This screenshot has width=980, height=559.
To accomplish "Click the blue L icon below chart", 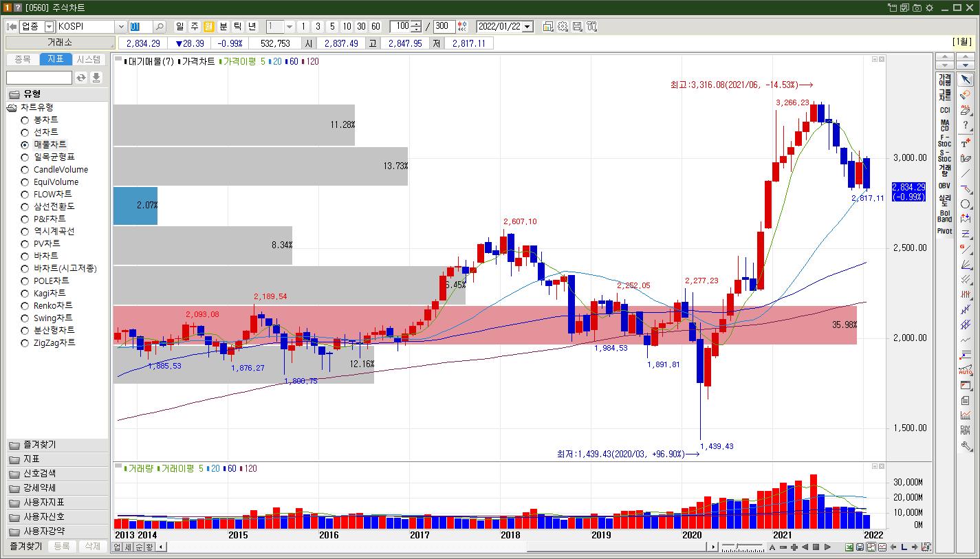I will (x=904, y=547).
